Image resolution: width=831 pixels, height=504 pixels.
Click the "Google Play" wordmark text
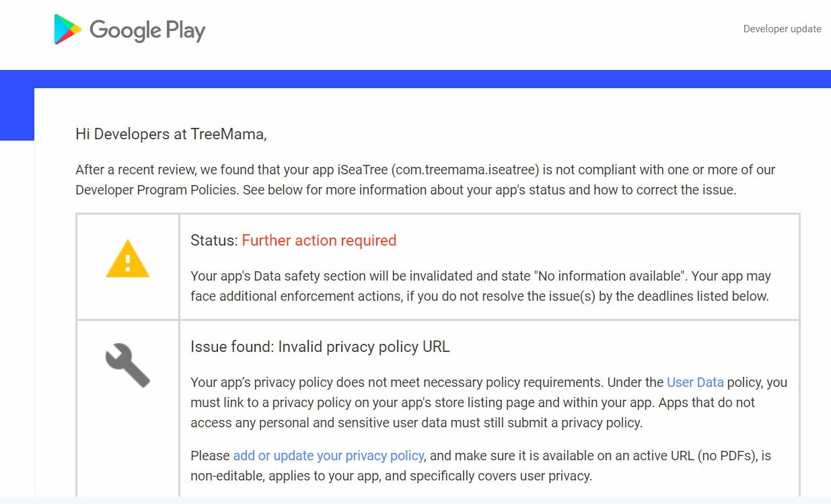pyautogui.click(x=147, y=30)
